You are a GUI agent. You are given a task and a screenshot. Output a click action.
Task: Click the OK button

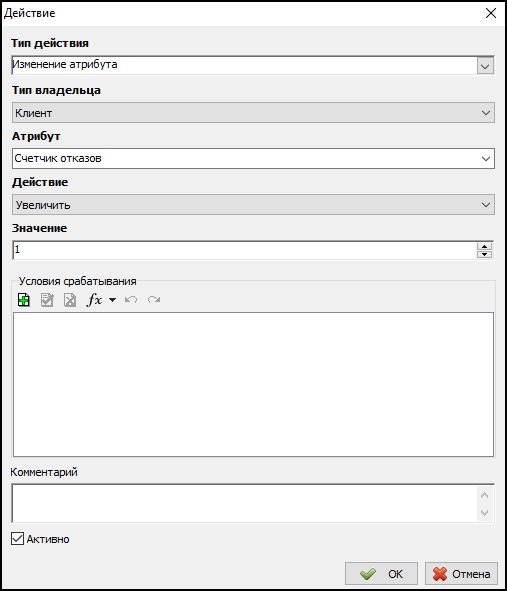pyautogui.click(x=381, y=574)
